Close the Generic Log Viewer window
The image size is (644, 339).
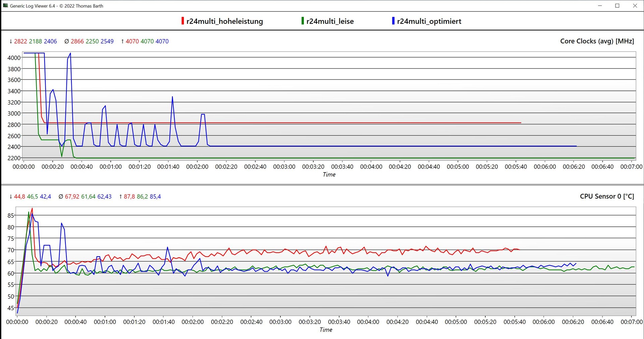click(635, 6)
